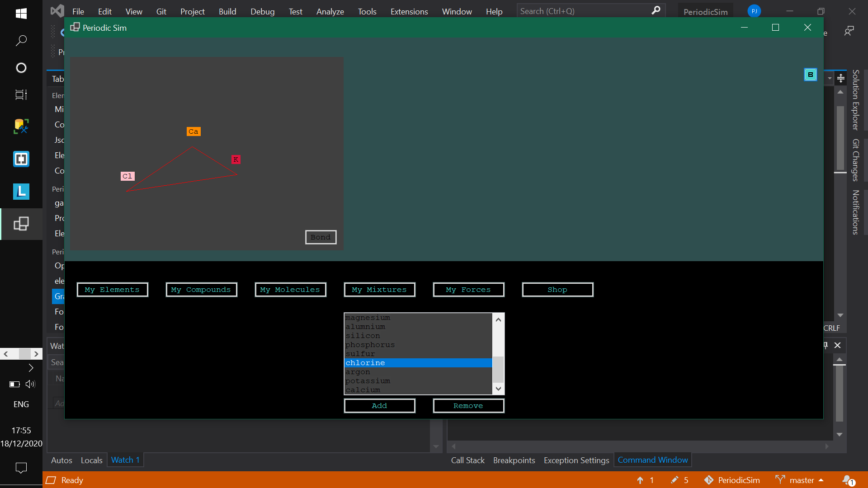
Task: Click the Windows Start icon
Action: (x=21, y=14)
